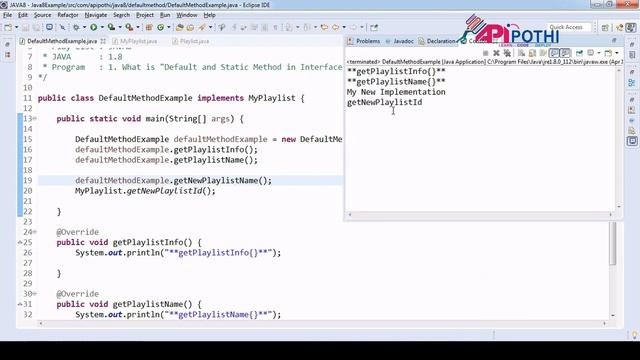Click the Debug bug icon
The height and width of the screenshot is (360, 640).
76,27
